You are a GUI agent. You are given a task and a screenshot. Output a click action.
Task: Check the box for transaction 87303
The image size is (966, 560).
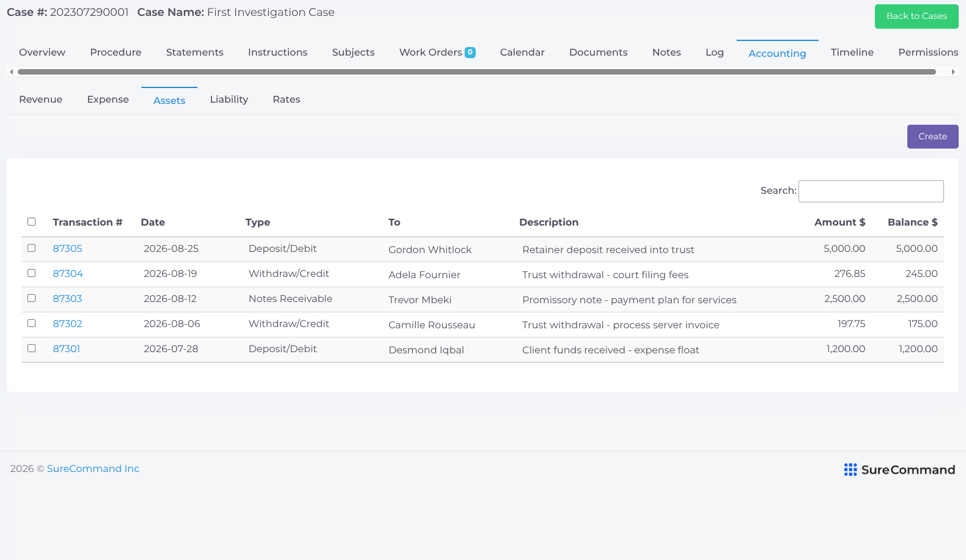(32, 298)
